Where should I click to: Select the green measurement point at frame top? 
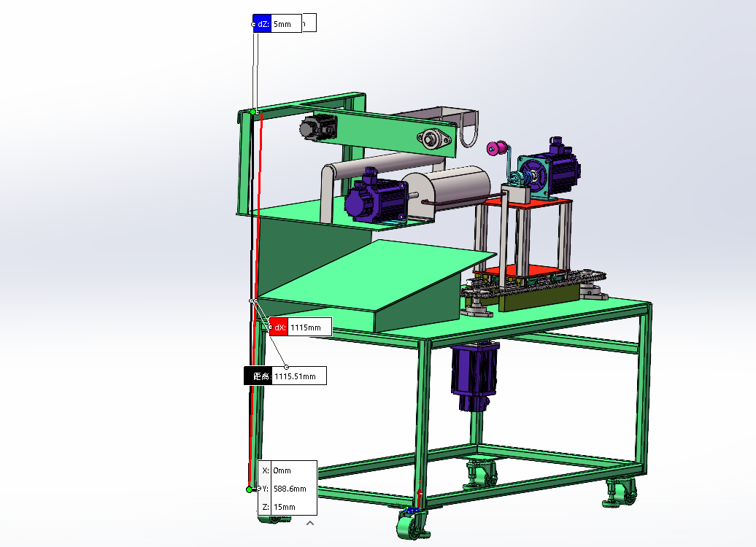(x=252, y=112)
